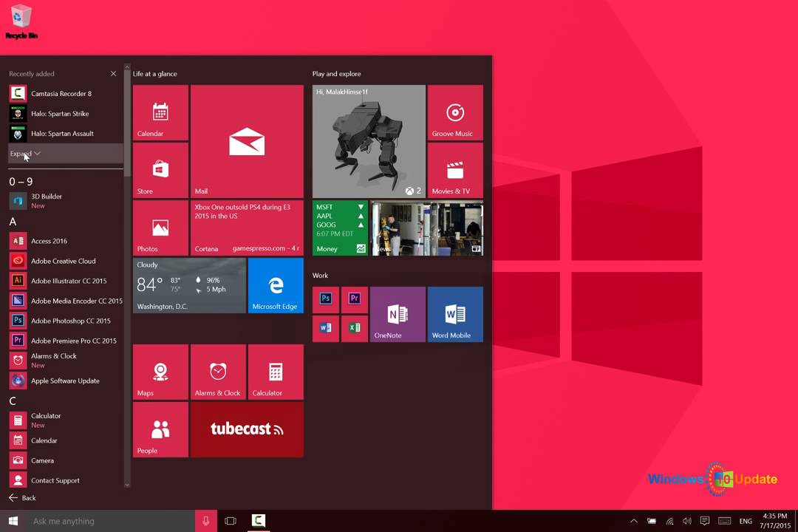Click the letter A section header
Image resolution: width=798 pixels, height=532 pixels.
tap(13, 222)
